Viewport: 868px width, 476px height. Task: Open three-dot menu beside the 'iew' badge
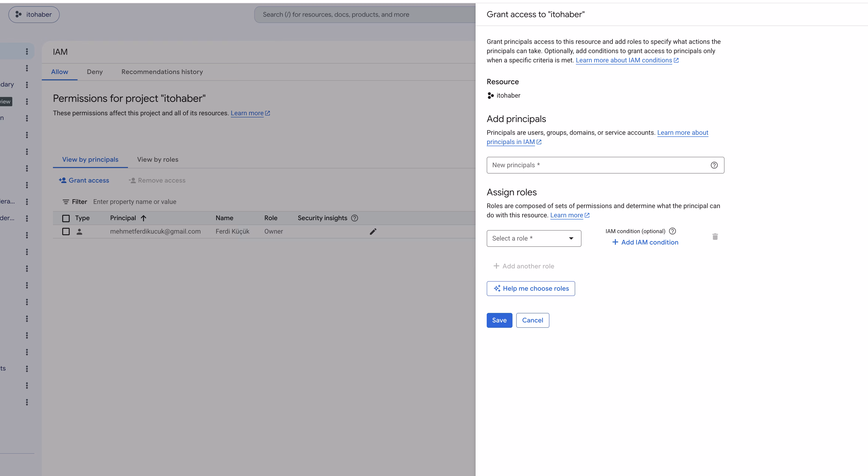(x=27, y=102)
